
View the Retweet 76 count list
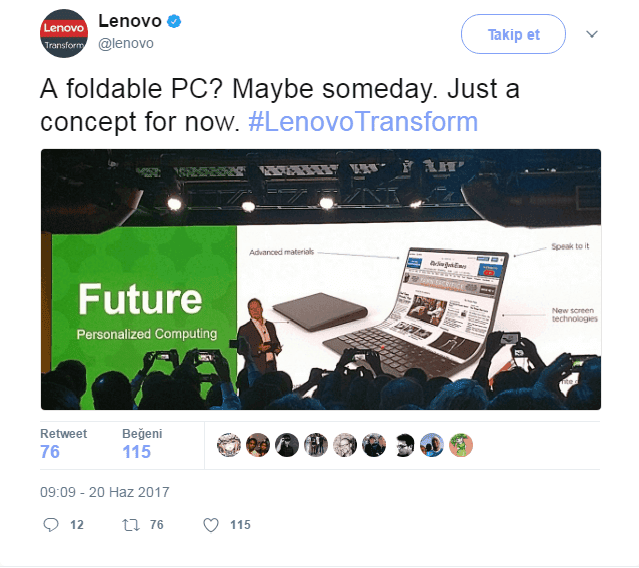[x=64, y=444]
